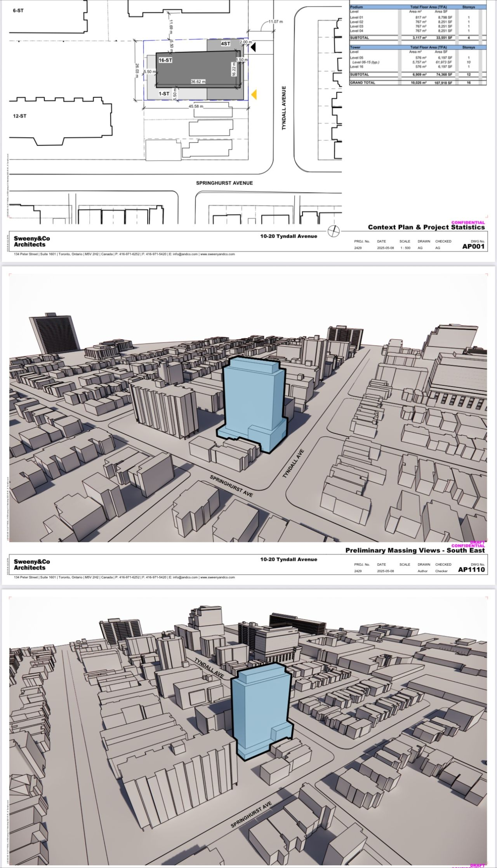Screen dimensions: 497x868
Task: Click the black triangle entrance marker
Action: (x=253, y=47)
